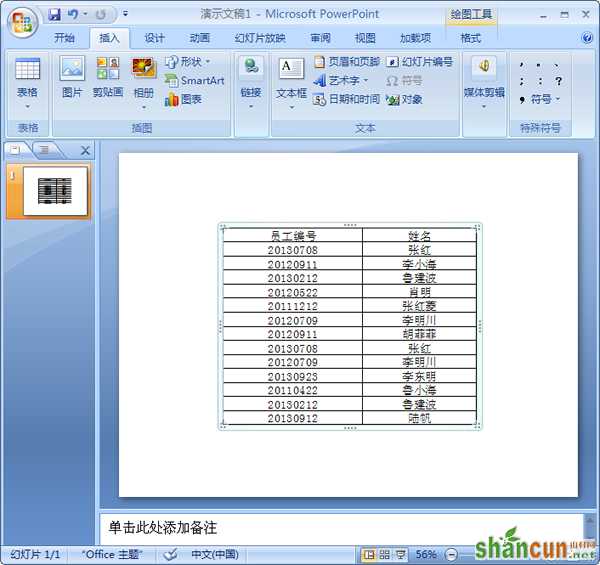Click the notes field 单击此处添加备注

click(341, 528)
